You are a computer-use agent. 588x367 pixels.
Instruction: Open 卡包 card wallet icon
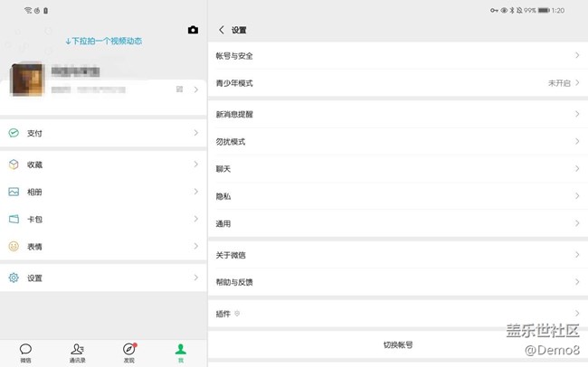(x=14, y=219)
